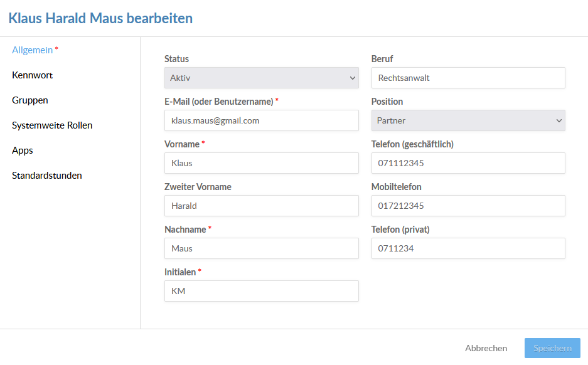Go to the Apps section
Screen dimensions: 588x365
click(x=23, y=151)
